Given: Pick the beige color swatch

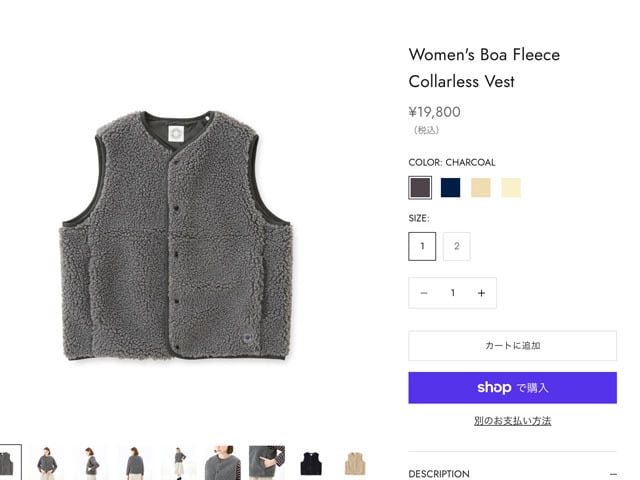Looking at the screenshot, I should (x=481, y=187).
